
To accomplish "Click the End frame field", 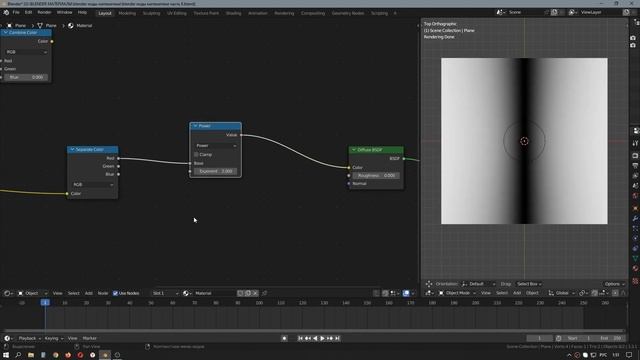I will (611, 338).
